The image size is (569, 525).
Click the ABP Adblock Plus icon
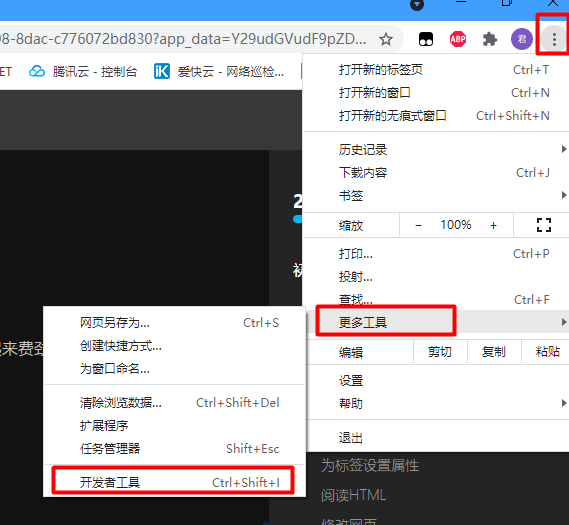(458, 39)
